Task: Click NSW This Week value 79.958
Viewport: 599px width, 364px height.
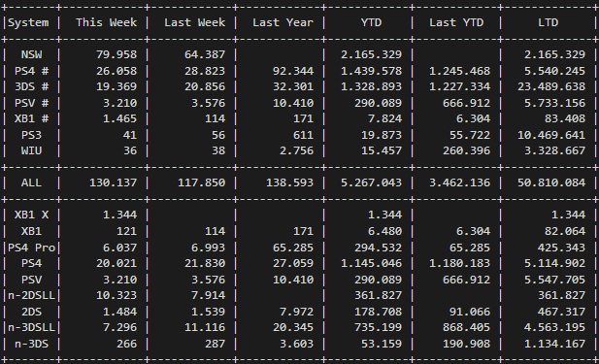Action: [116, 54]
